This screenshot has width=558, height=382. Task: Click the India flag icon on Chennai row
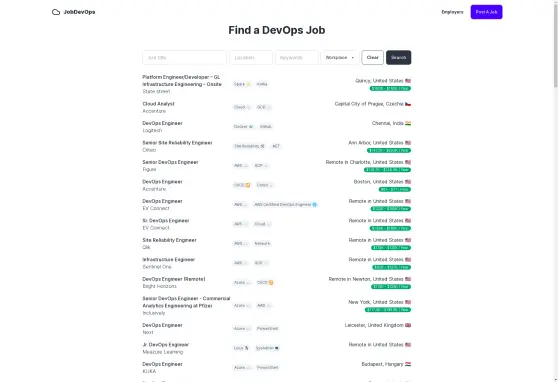click(408, 123)
